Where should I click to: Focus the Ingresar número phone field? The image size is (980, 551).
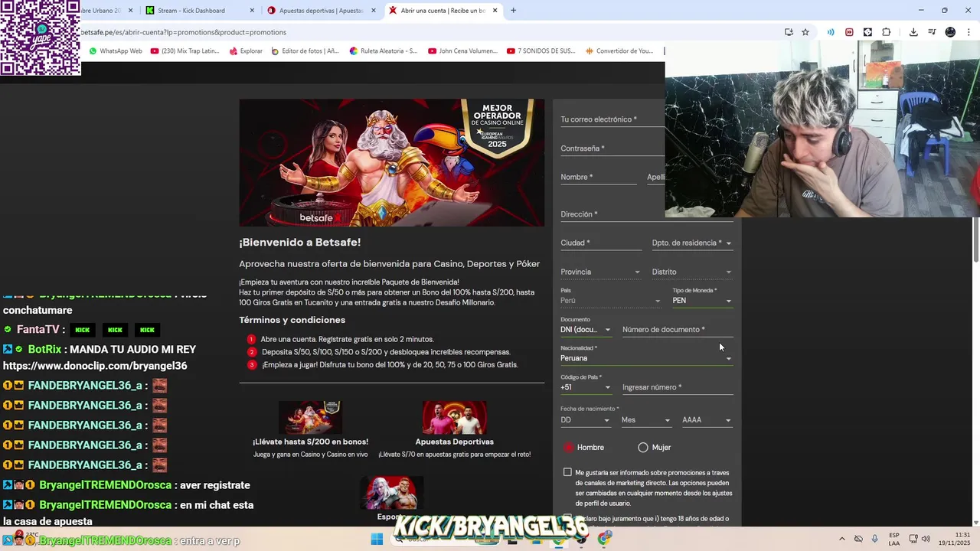(x=678, y=387)
